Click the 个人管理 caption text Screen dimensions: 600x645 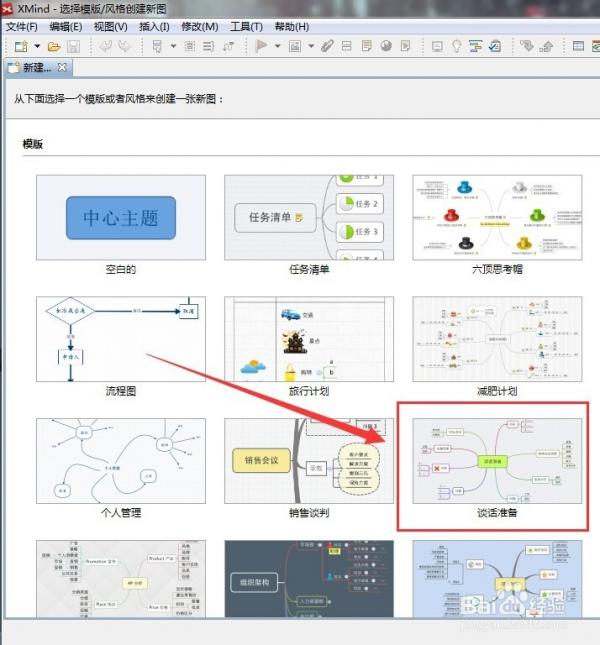coord(121,513)
